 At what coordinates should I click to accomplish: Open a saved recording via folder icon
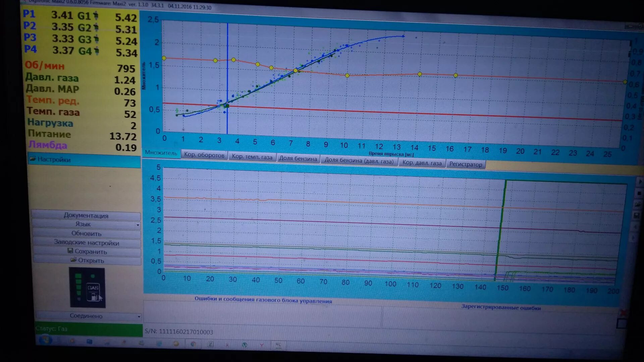click(x=638, y=205)
